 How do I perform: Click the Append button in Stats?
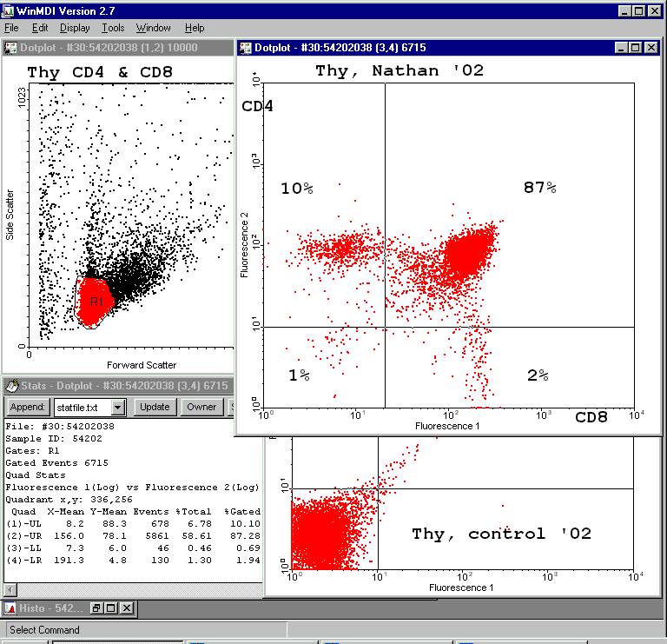28,407
